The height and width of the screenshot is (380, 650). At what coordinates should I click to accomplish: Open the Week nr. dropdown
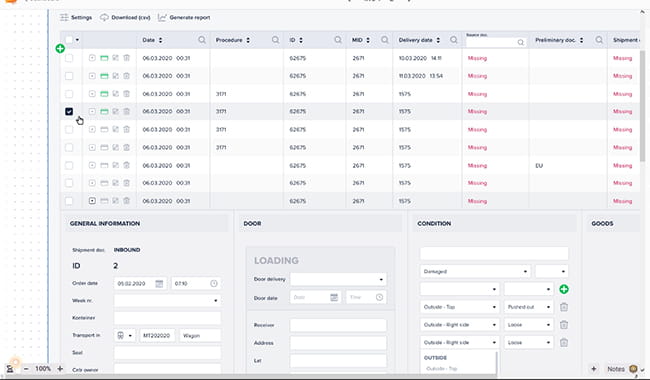coord(167,300)
